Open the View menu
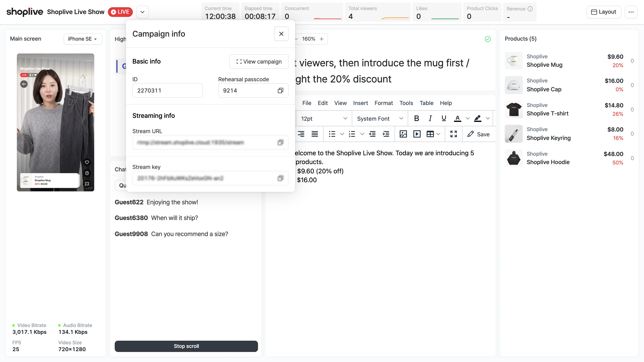 [340, 103]
